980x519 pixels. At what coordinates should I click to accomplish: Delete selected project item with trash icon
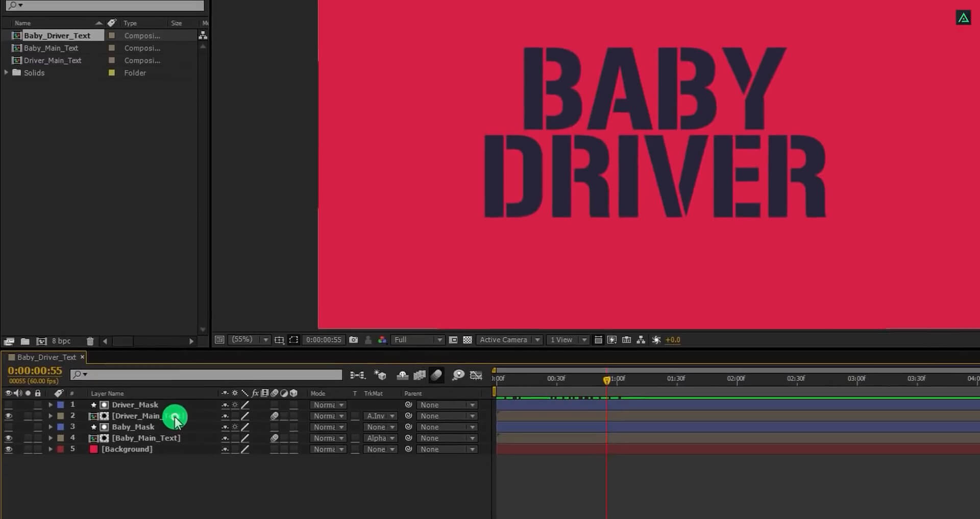click(x=90, y=341)
